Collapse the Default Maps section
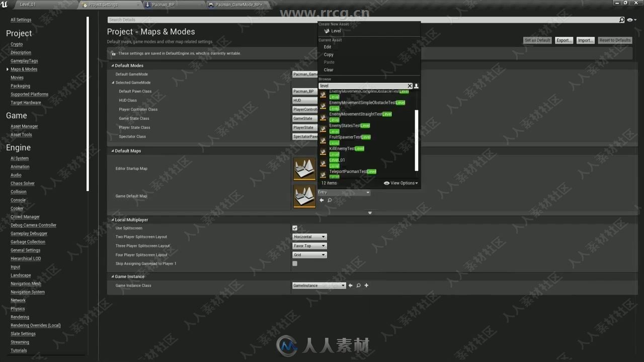The width and height of the screenshot is (644, 362). (x=113, y=151)
